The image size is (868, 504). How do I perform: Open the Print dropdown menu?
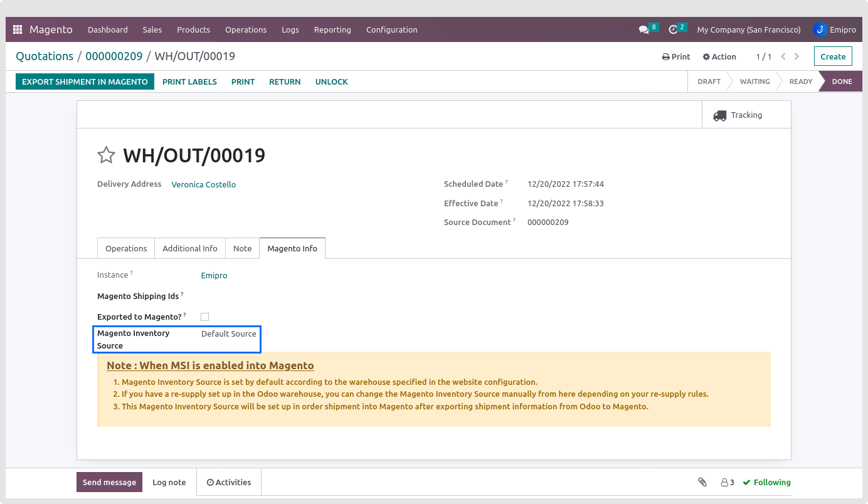(676, 56)
